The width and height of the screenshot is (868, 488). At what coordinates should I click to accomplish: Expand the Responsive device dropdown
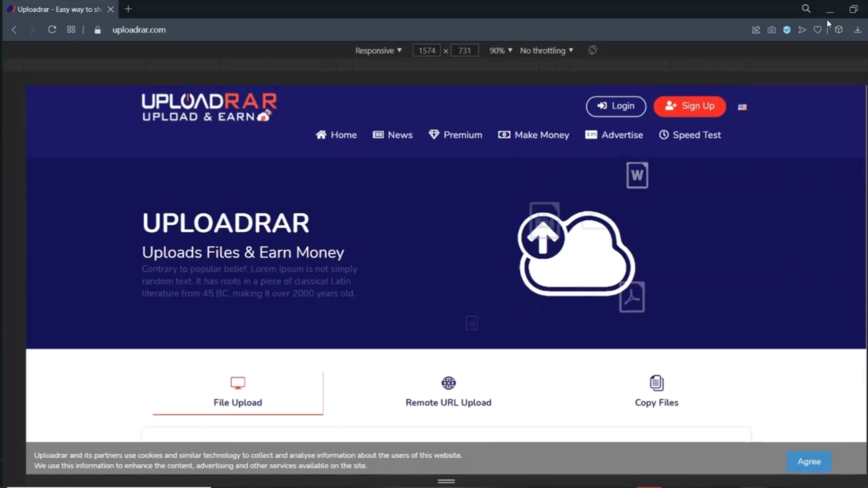[378, 51]
